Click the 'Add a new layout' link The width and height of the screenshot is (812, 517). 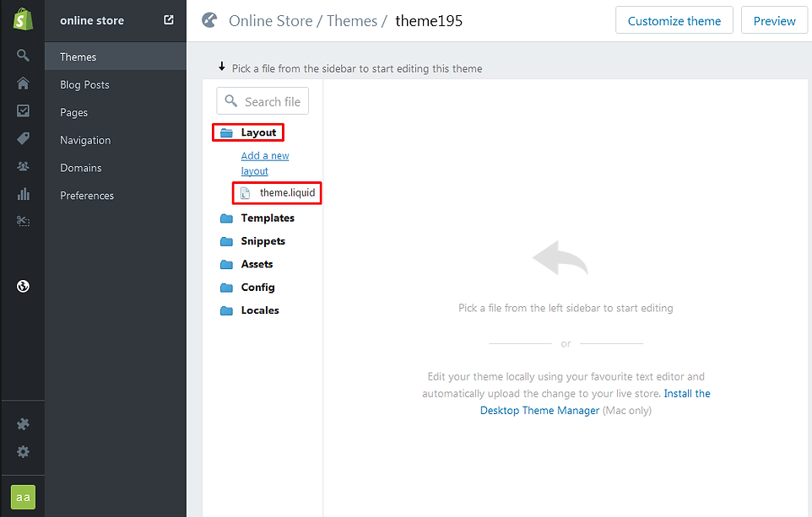click(265, 163)
